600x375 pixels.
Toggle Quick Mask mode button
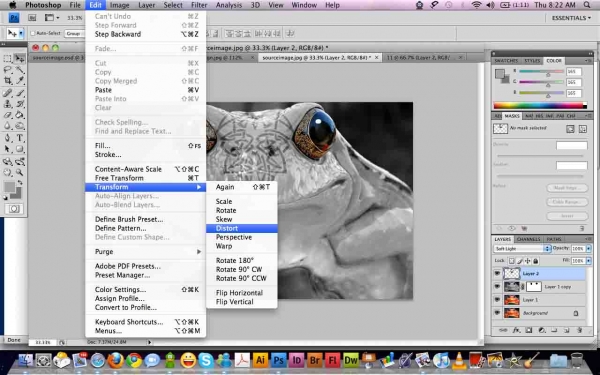(x=14, y=209)
